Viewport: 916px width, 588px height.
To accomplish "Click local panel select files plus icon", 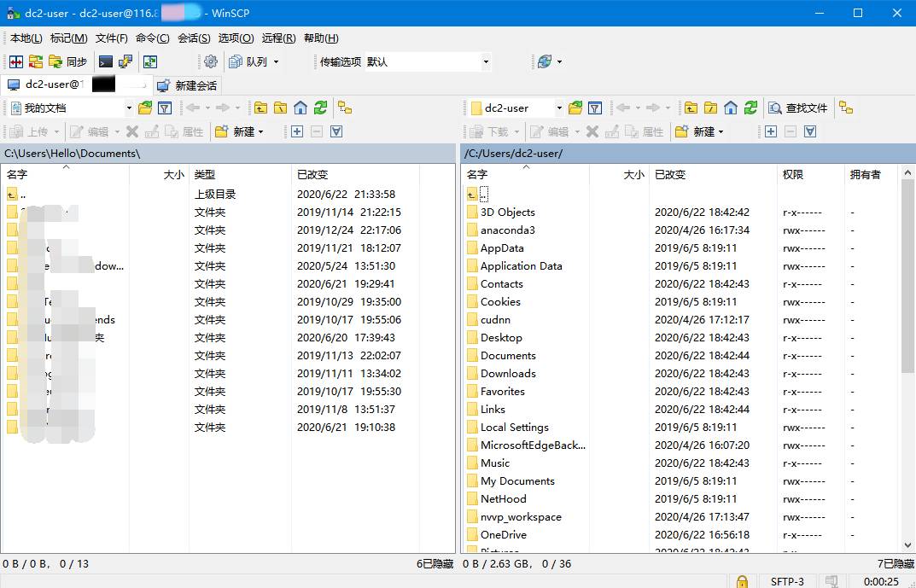I will click(297, 132).
